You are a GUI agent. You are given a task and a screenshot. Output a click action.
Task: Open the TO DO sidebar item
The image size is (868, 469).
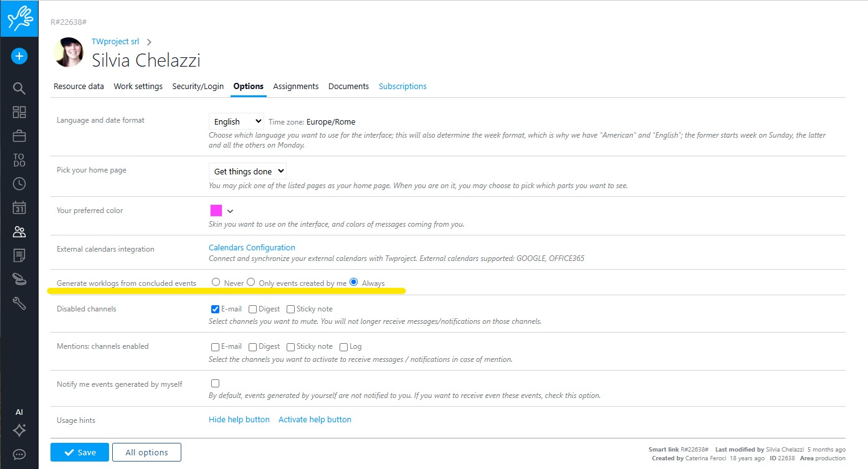point(19,160)
